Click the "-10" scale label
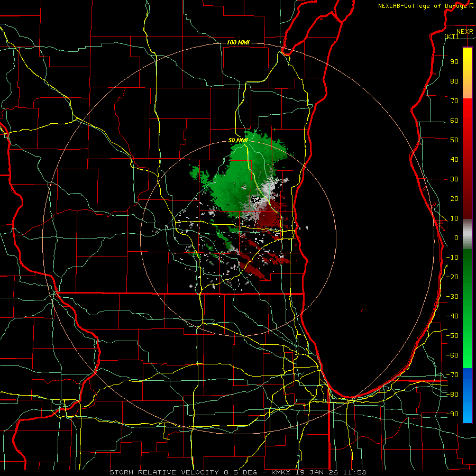Viewport: 476px width, 476px height. pos(452,258)
